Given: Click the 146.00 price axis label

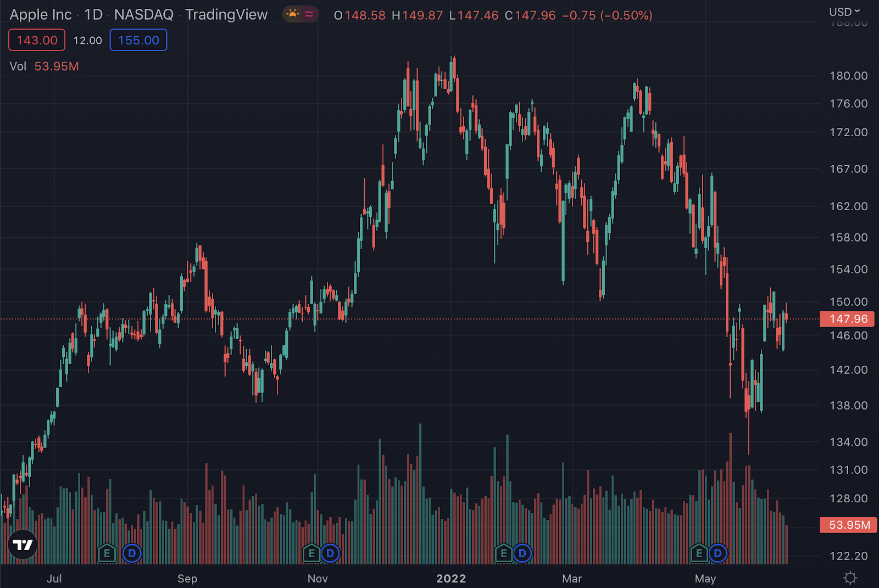Looking at the screenshot, I should coord(849,335).
